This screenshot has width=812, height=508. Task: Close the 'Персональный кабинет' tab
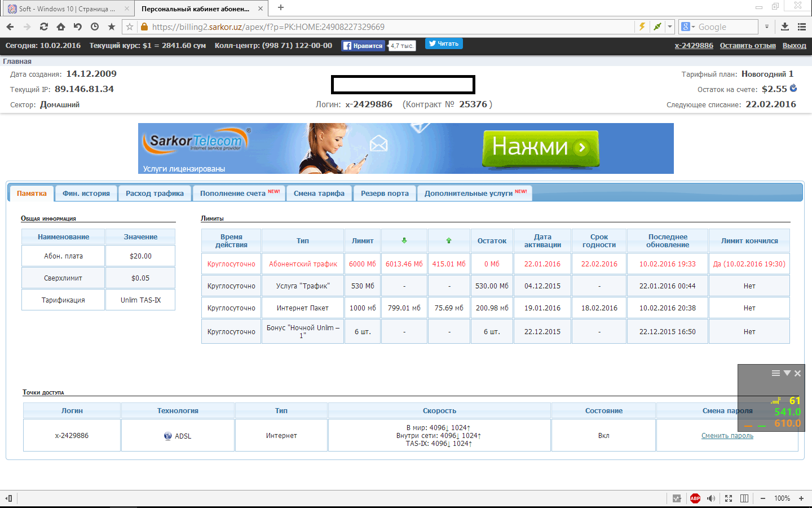261,8
